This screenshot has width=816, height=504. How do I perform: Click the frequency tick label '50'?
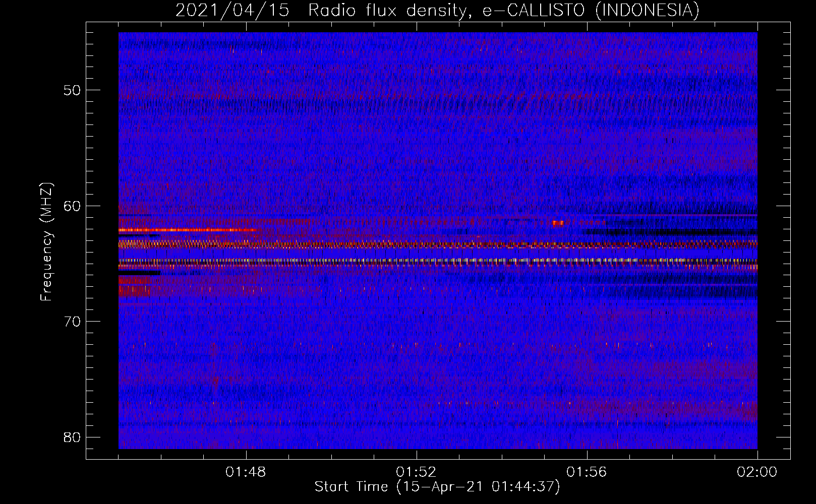(73, 90)
